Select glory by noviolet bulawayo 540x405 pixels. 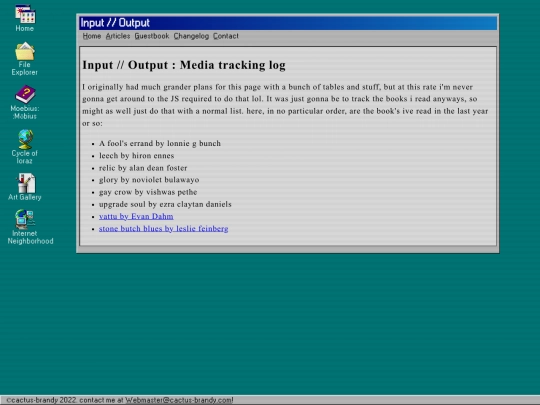click(149, 180)
